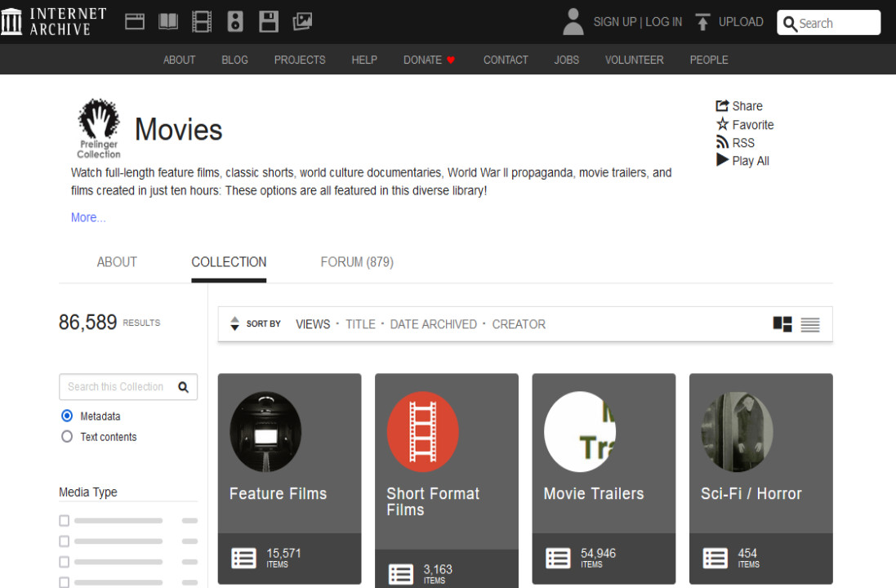Image resolution: width=896 pixels, height=588 pixels.
Task: Click items list icon on Short Format Films
Action: tap(401, 574)
